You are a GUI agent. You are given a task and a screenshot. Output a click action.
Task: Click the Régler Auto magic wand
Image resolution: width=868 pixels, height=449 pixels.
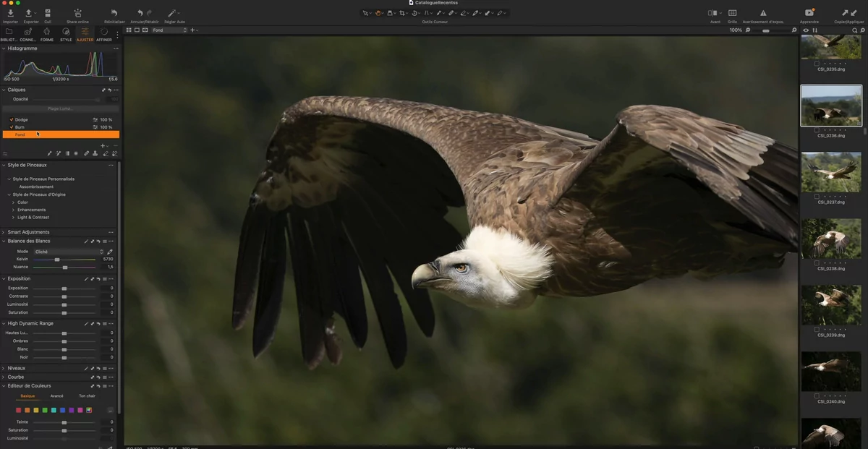click(172, 13)
